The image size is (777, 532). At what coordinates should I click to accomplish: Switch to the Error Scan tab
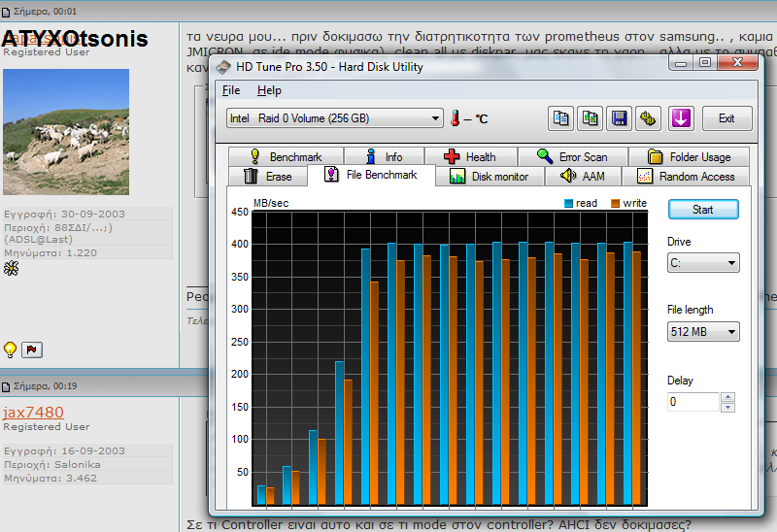click(573, 156)
